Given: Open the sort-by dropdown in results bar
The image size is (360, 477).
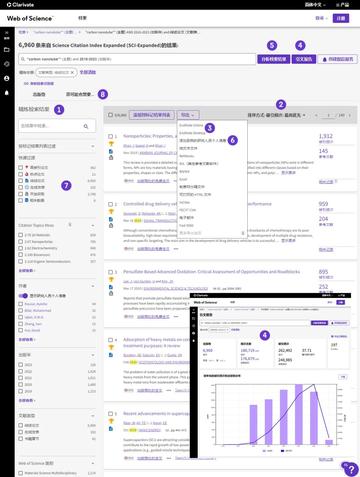Looking at the screenshot, I should tap(276, 115).
